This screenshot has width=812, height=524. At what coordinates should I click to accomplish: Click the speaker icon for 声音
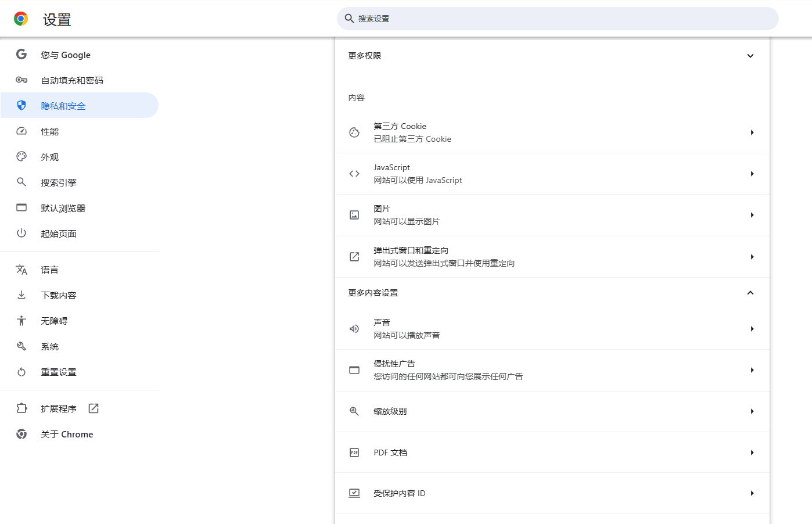[354, 329]
